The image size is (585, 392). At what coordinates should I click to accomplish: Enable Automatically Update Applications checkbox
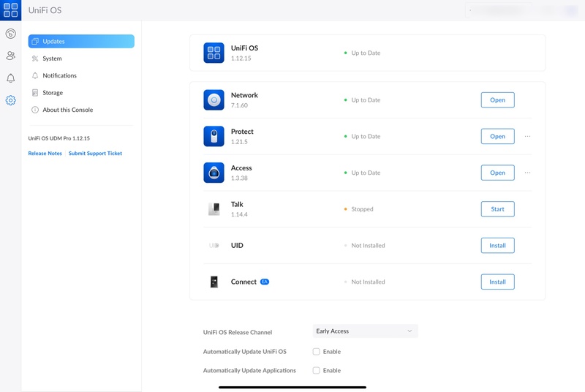[317, 370]
